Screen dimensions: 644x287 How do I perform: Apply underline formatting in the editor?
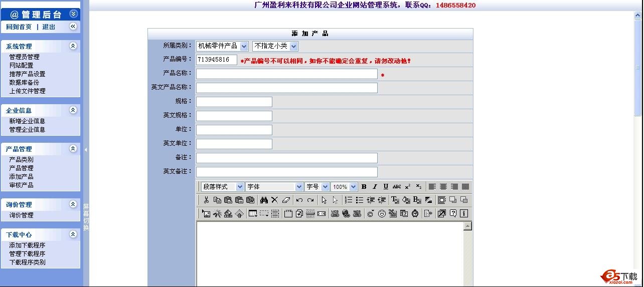386,187
